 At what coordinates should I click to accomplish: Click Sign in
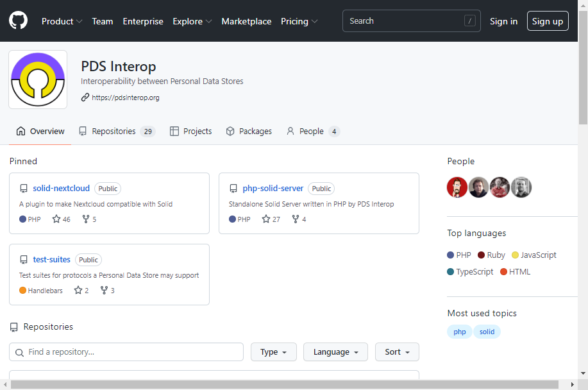(503, 21)
